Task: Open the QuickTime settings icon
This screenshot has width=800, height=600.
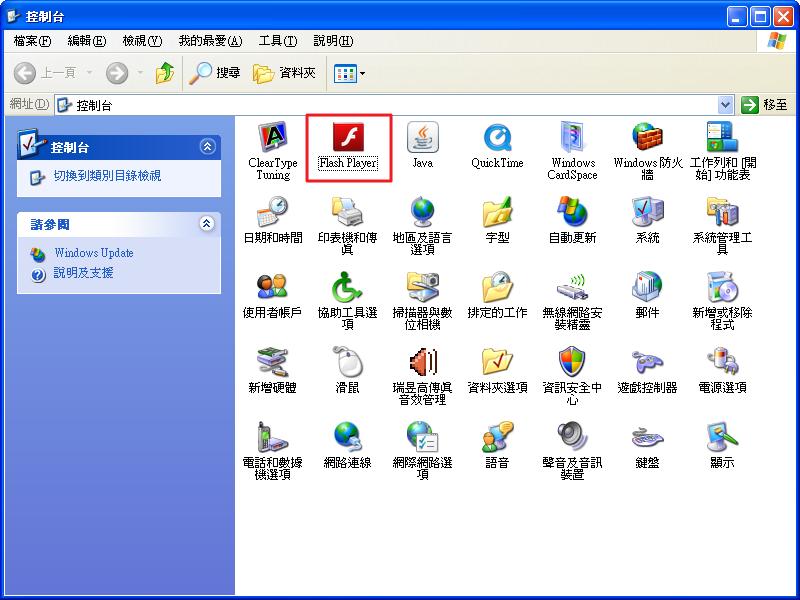Action: tap(497, 138)
